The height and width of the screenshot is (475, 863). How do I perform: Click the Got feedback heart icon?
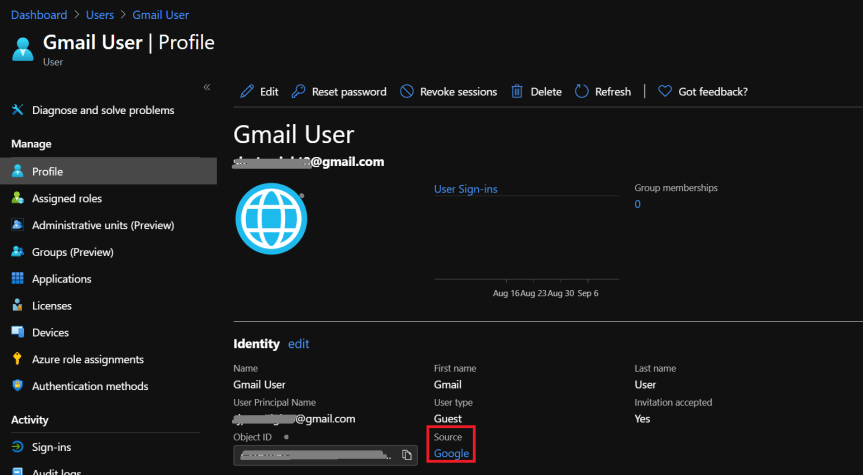coord(665,92)
